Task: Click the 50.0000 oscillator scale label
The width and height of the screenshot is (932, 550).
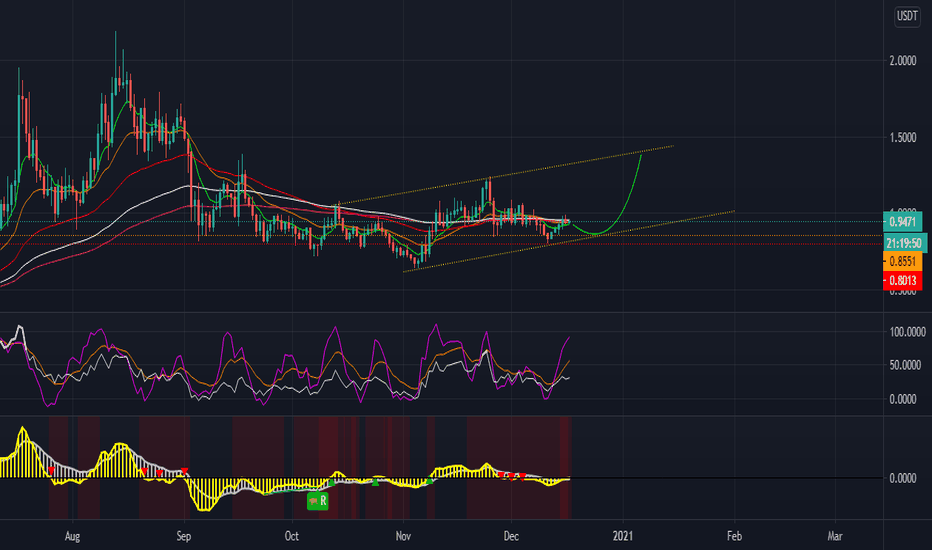Action: click(x=905, y=365)
